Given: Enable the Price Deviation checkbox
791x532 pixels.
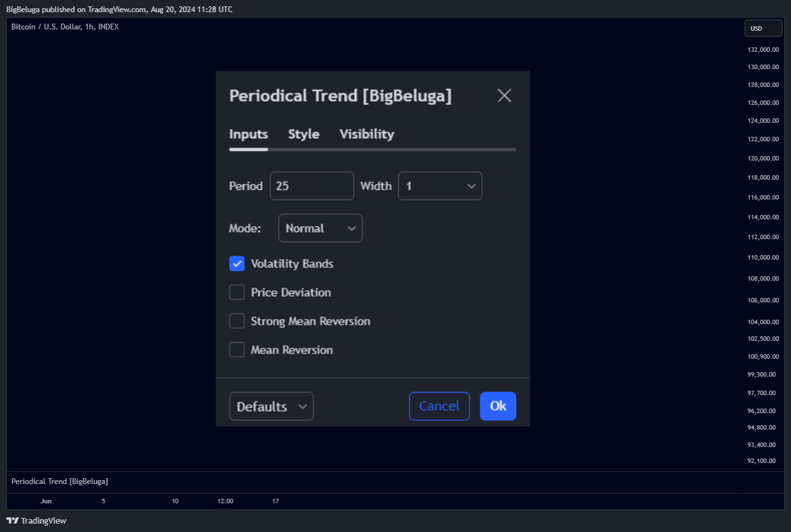Looking at the screenshot, I should click(x=237, y=292).
